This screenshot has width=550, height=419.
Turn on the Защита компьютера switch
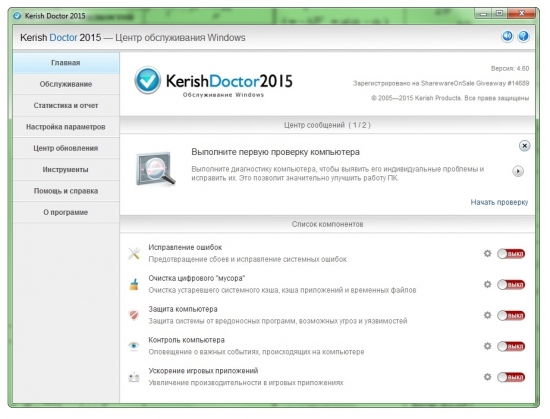511,316
